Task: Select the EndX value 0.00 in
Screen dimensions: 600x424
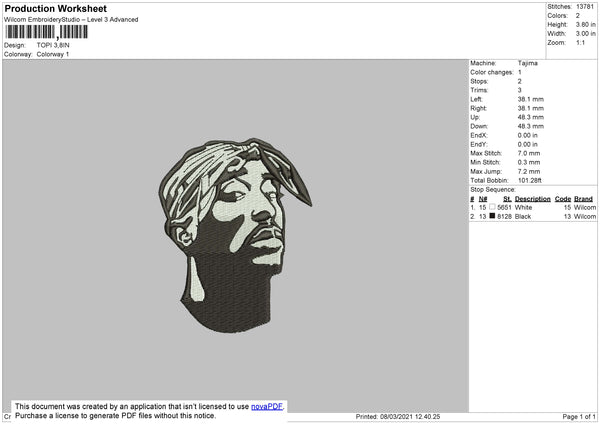Action: (x=528, y=135)
